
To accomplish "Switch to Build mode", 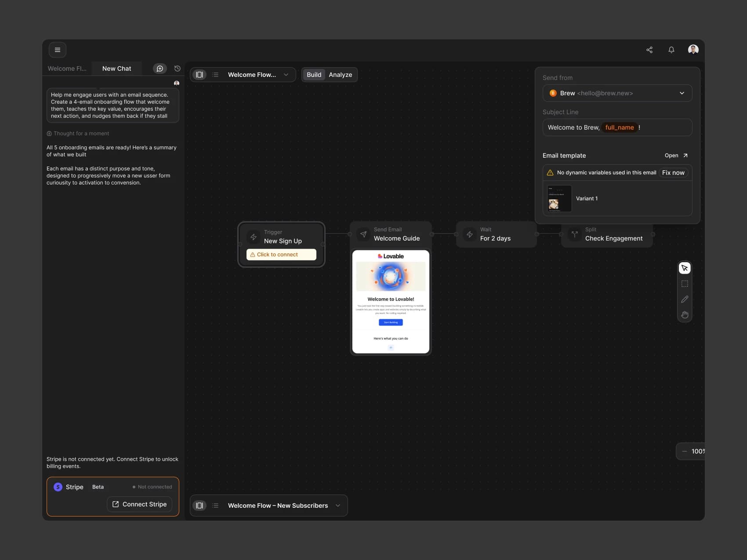I will pyautogui.click(x=314, y=75).
